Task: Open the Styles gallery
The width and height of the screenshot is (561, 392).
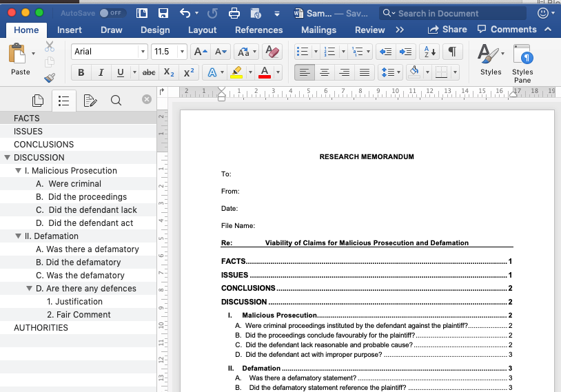Action: click(491, 60)
